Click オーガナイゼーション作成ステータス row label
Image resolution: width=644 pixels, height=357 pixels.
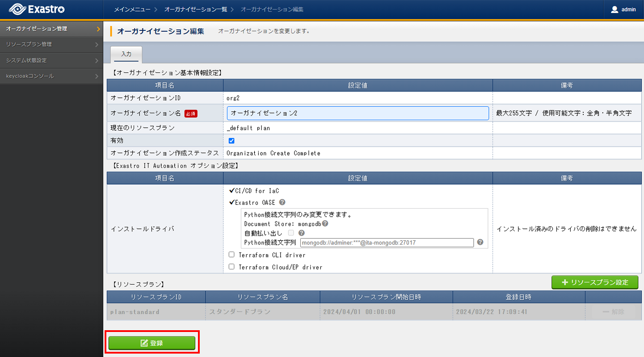pyautogui.click(x=164, y=153)
